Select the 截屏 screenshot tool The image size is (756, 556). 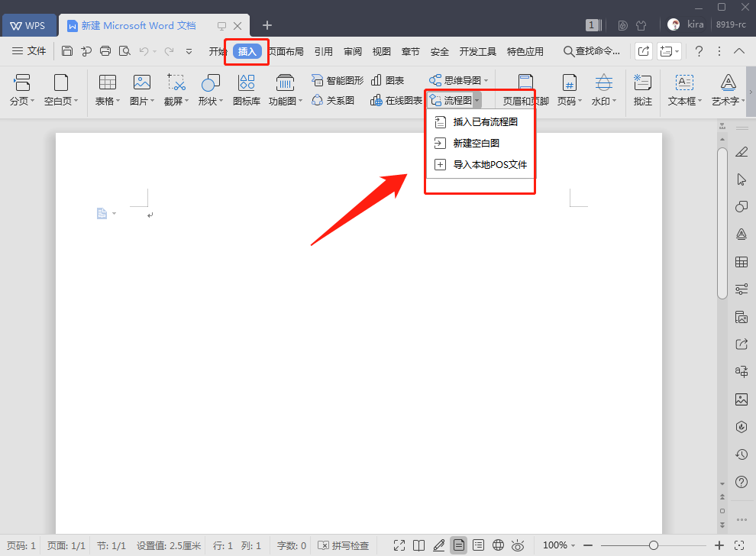point(176,89)
